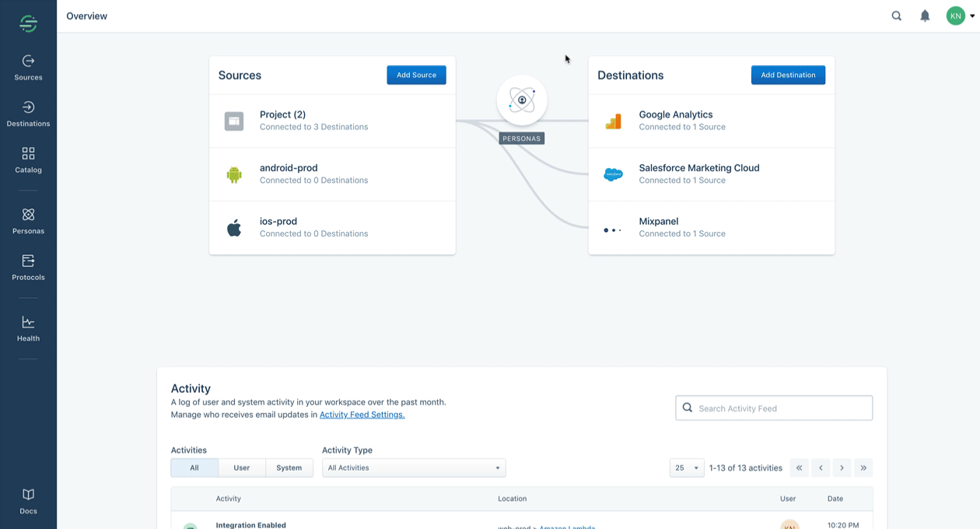The width and height of the screenshot is (980, 529).
Task: Click the Overview page title
Action: (87, 16)
